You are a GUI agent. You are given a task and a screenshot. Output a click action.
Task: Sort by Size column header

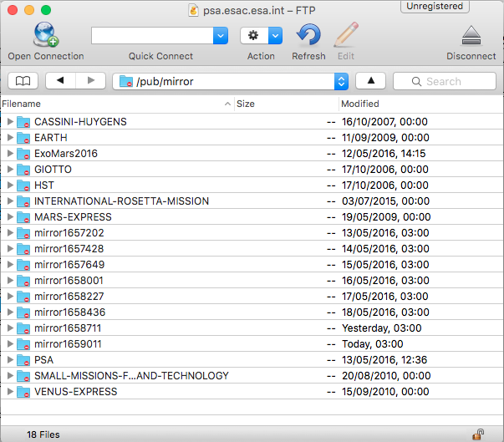click(286, 104)
